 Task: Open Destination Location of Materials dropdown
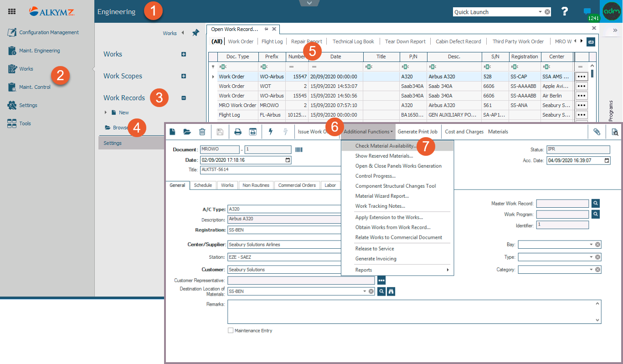(365, 291)
